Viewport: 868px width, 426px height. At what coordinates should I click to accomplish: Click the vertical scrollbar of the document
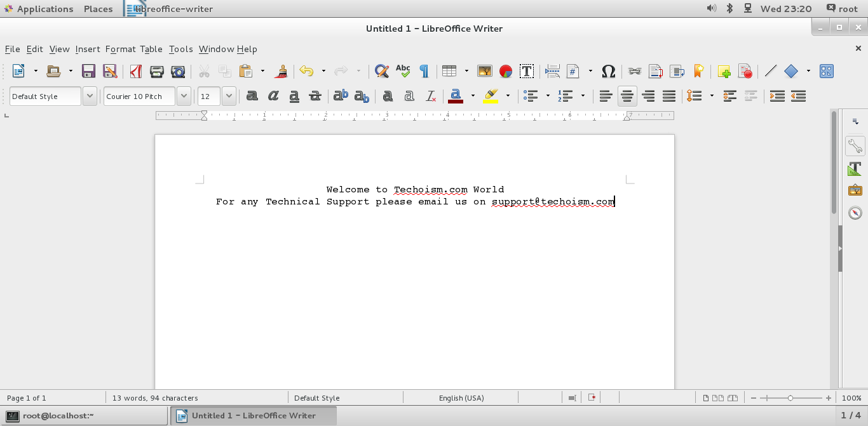click(834, 162)
